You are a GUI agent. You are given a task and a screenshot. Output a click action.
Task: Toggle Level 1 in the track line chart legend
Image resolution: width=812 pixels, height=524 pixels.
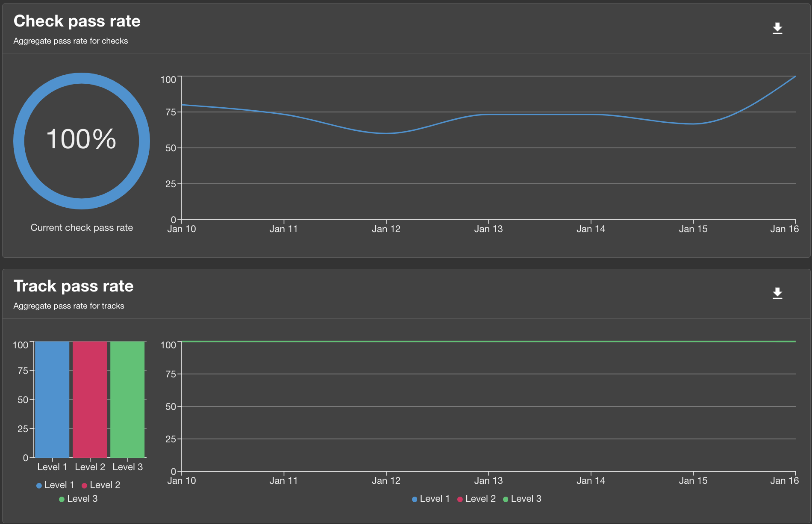pos(431,499)
